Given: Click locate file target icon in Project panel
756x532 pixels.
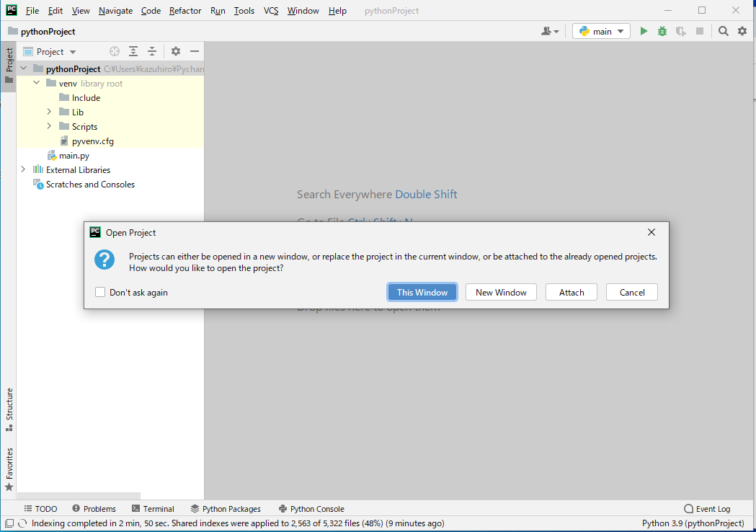Looking at the screenshot, I should (114, 51).
